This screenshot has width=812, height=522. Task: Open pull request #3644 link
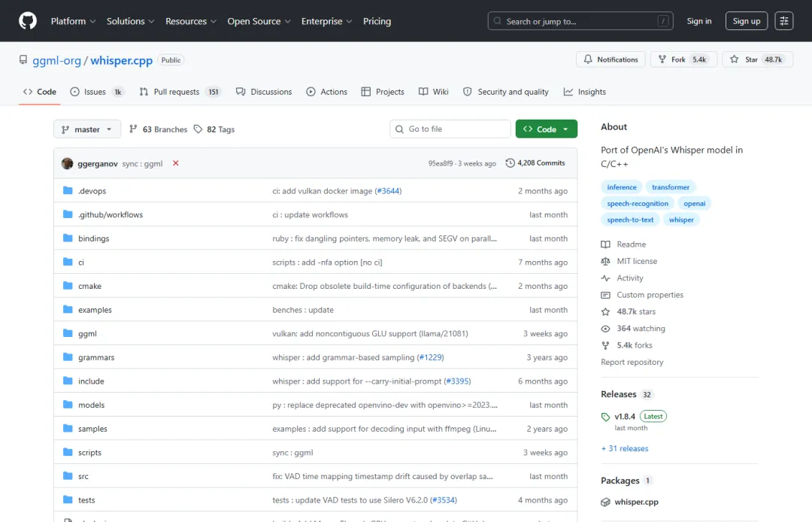tap(389, 190)
